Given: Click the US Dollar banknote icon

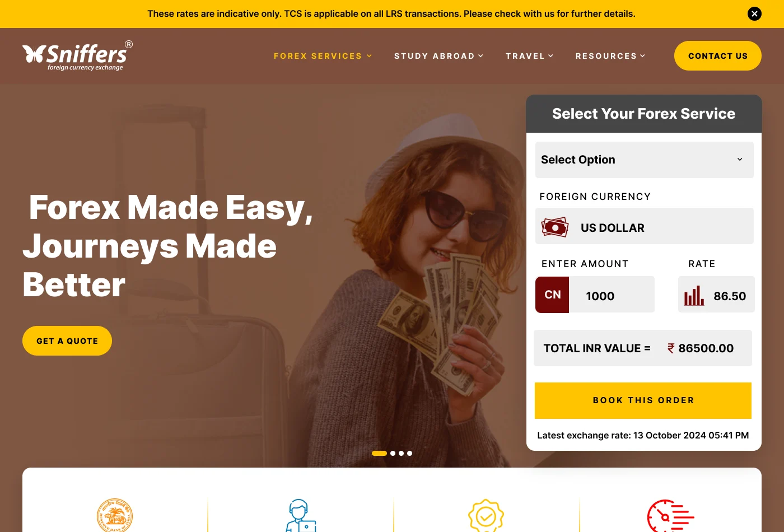Looking at the screenshot, I should tap(555, 227).
